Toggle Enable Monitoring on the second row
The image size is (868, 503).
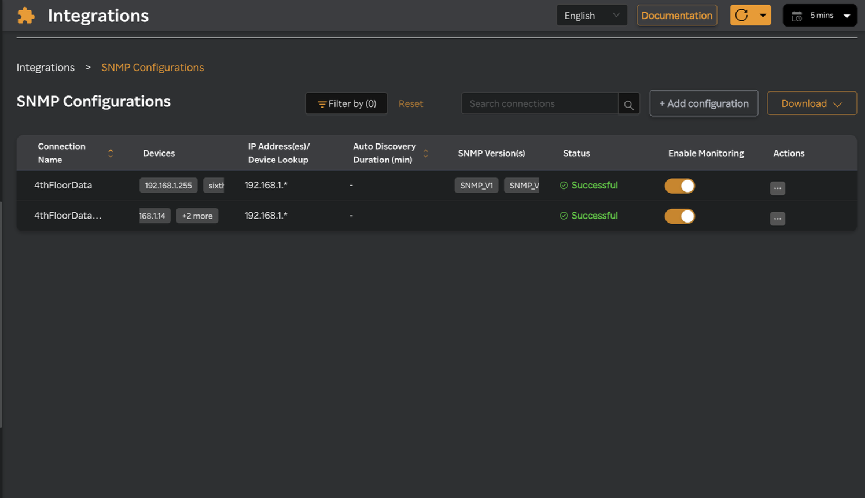[x=679, y=216]
